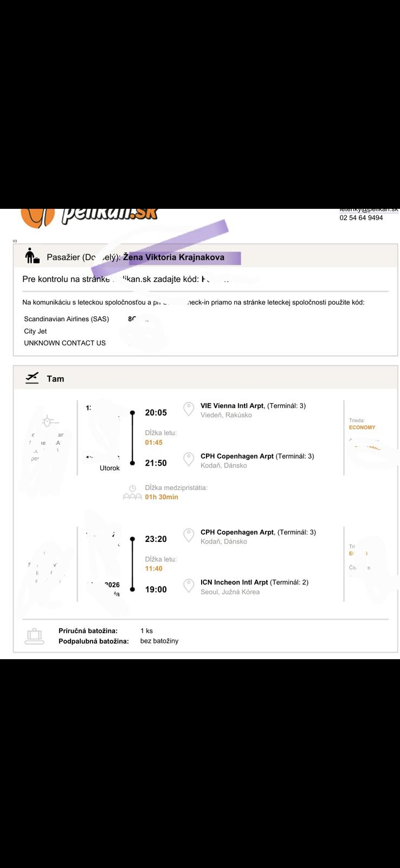Click the location pin next to ICN Incheon
The height and width of the screenshot is (868, 400).
[x=189, y=586]
